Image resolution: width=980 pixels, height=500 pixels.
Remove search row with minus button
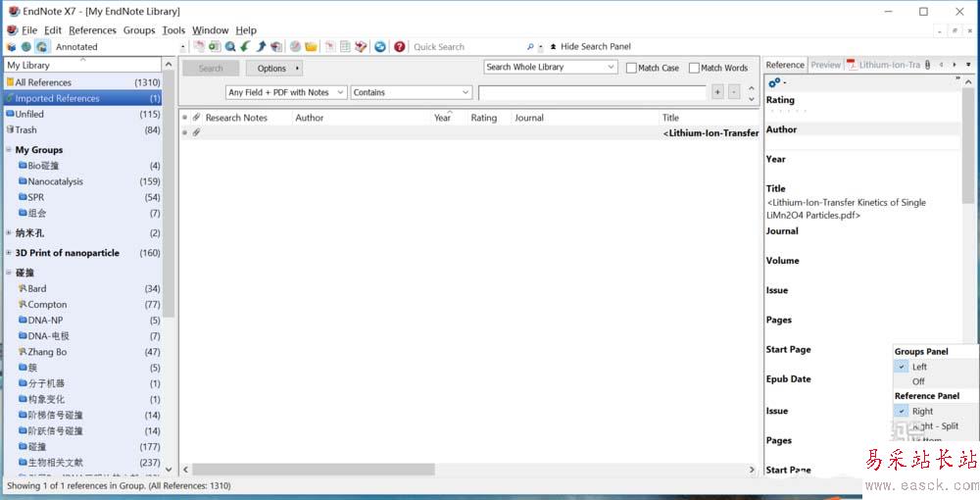(734, 92)
